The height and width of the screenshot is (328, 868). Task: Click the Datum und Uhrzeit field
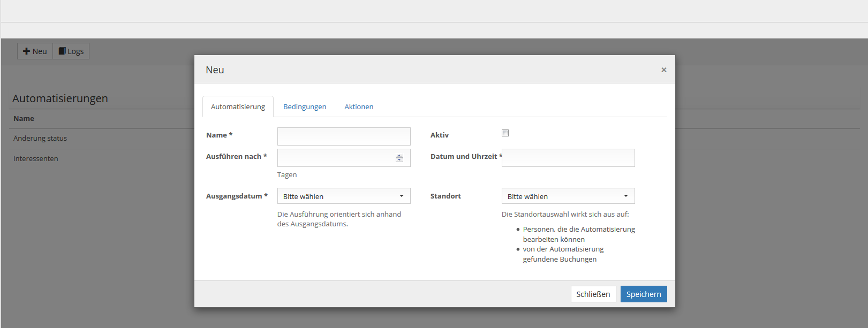pyautogui.click(x=568, y=158)
